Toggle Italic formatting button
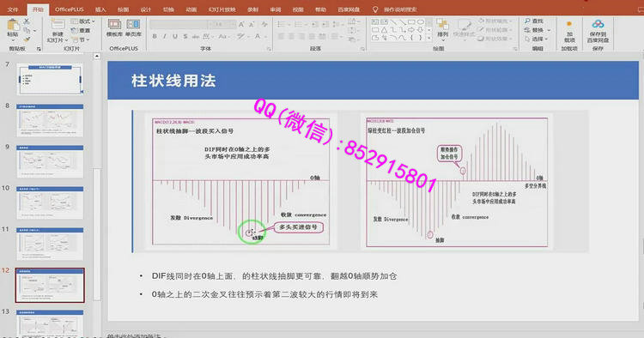Image resolution: width=644 pixels, height=338 pixels. click(x=165, y=37)
